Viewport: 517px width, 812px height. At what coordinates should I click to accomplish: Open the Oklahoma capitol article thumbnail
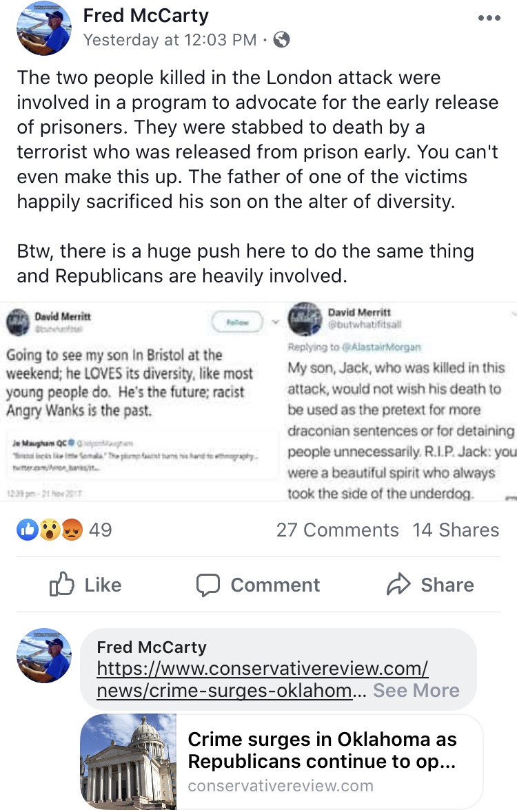[128, 761]
